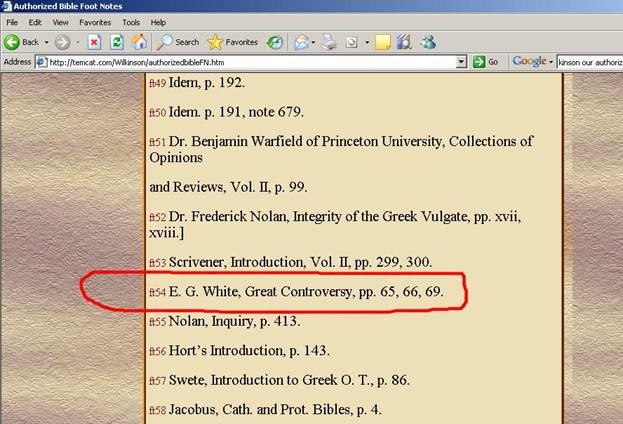Open the Research books icon

pos(404,42)
